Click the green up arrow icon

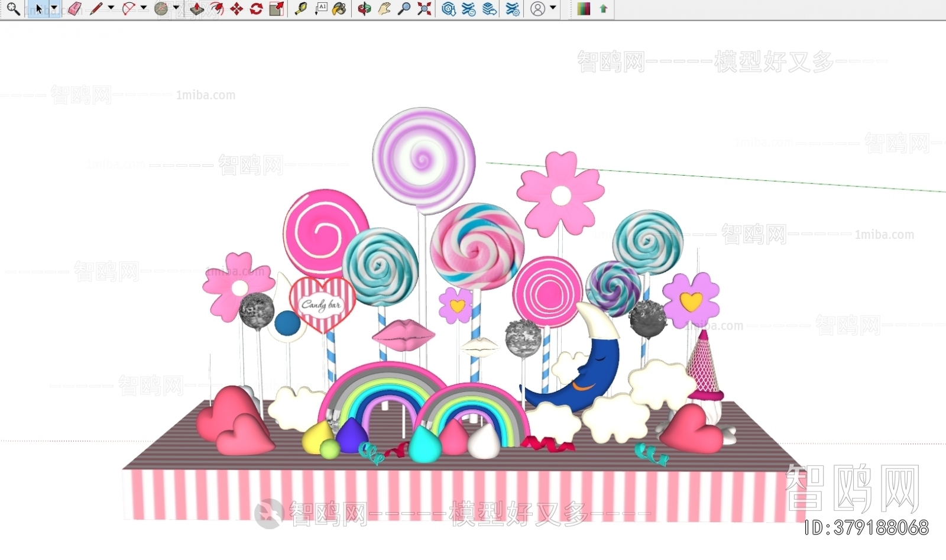click(603, 9)
